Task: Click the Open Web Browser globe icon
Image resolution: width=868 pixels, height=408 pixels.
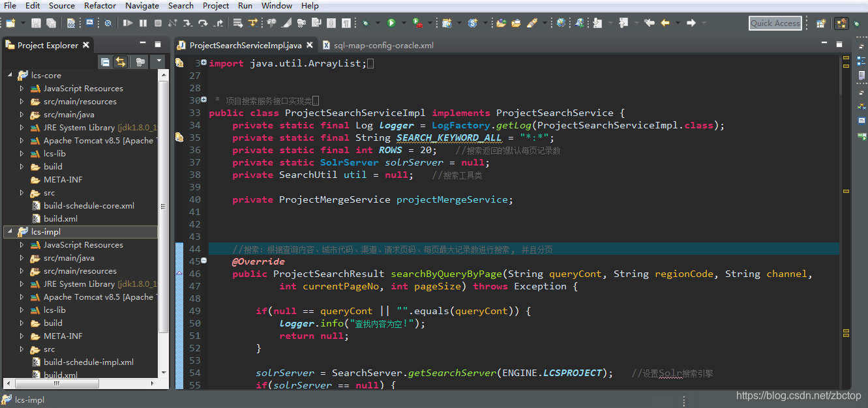Action: 561,23
